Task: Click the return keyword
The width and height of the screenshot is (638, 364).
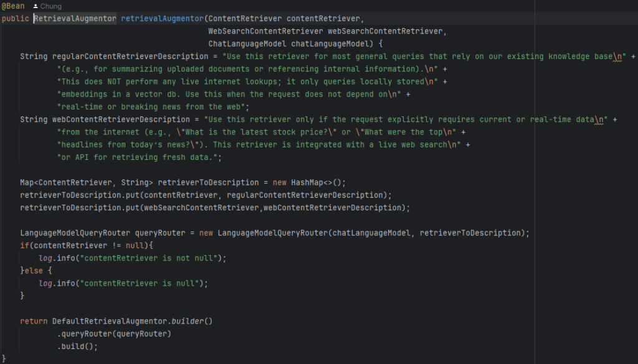Action: coord(34,321)
